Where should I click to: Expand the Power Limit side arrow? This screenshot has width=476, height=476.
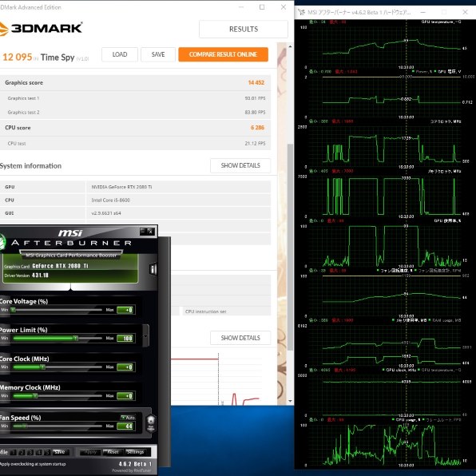point(145,335)
